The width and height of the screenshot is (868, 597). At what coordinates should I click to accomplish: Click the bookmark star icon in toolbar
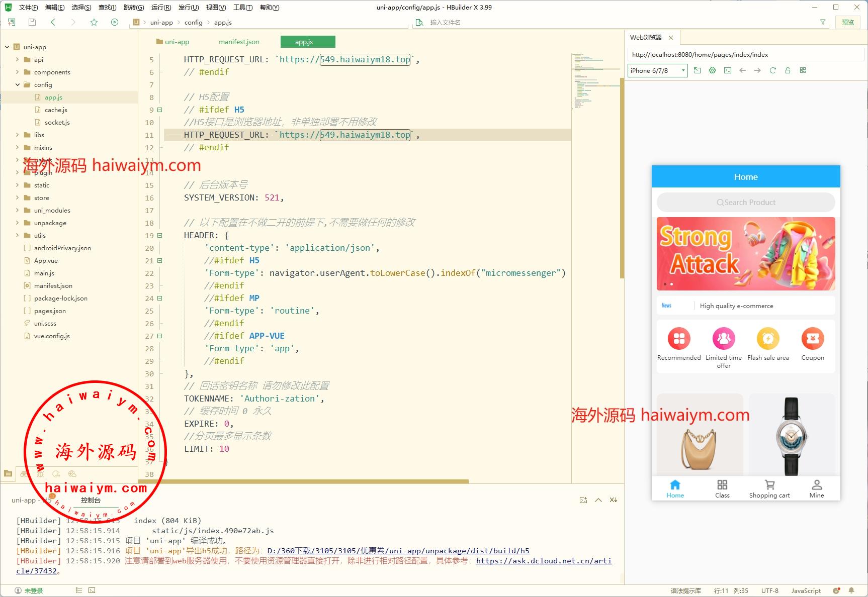[94, 22]
